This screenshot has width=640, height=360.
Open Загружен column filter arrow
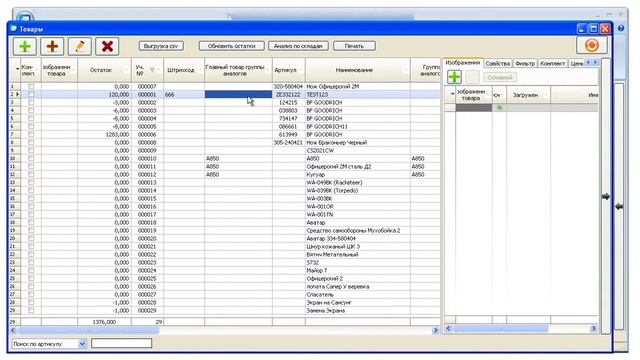546,95
